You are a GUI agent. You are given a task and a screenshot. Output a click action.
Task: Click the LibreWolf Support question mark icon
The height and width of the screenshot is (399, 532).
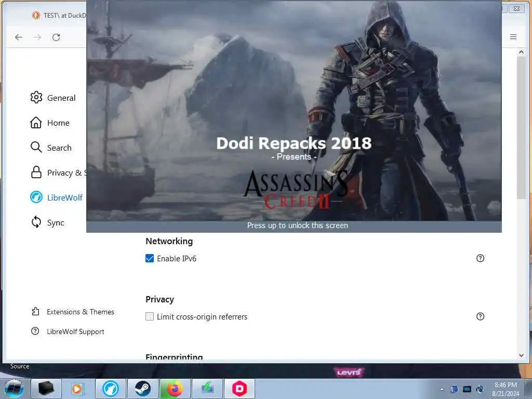35,331
